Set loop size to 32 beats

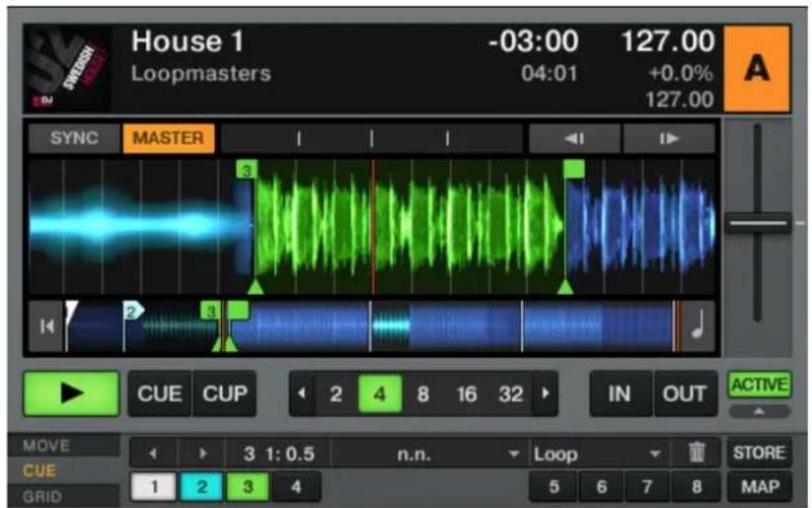[511, 395]
